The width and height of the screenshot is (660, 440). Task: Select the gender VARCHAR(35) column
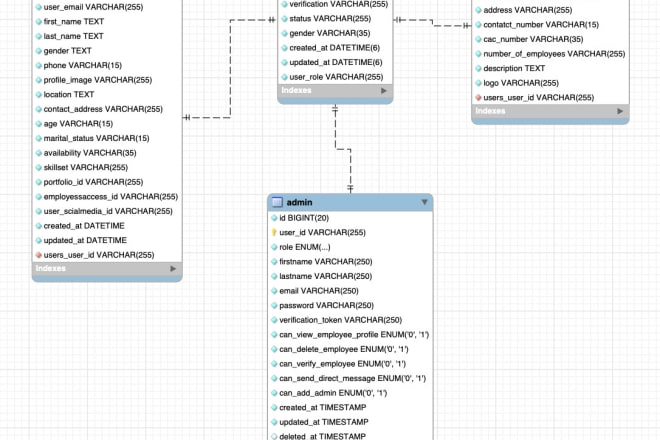tap(330, 33)
